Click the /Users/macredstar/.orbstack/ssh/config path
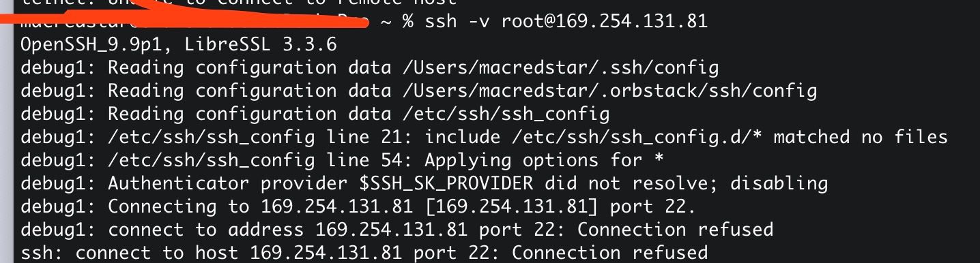Viewport: 980px width, 263px height. pyautogui.click(x=604, y=91)
